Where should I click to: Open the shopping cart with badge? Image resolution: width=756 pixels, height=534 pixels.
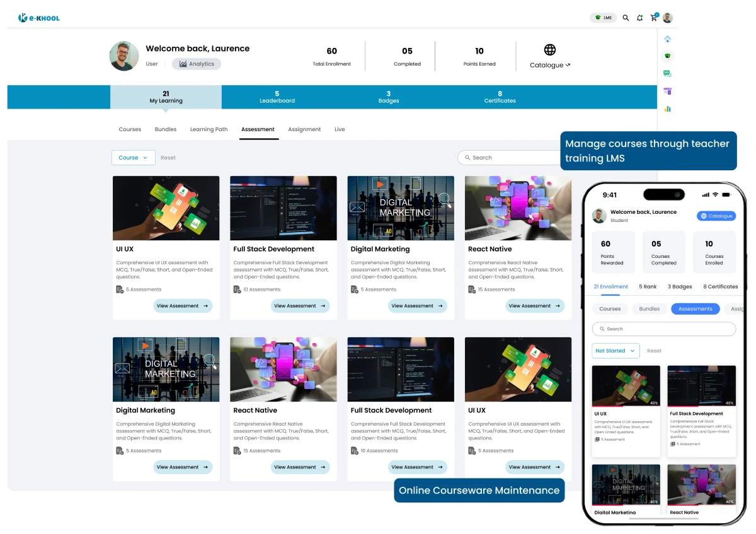point(653,18)
